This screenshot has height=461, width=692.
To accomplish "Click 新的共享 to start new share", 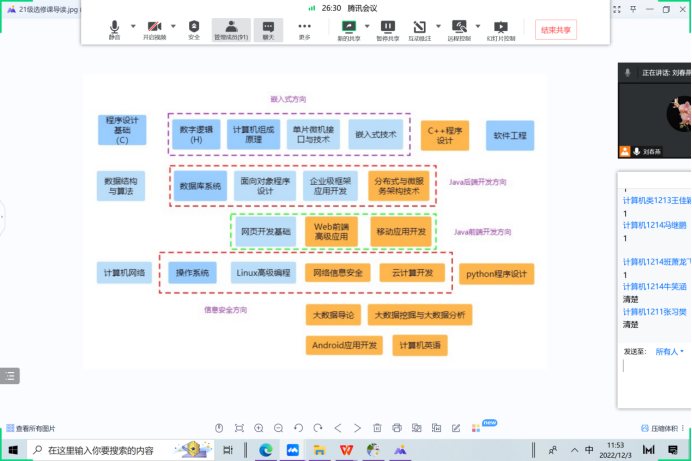I will click(x=348, y=28).
